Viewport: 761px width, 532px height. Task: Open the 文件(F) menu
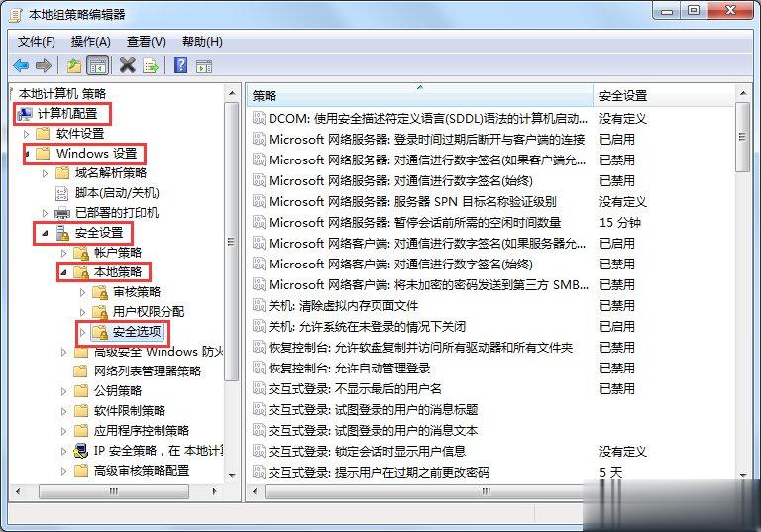click(x=37, y=42)
